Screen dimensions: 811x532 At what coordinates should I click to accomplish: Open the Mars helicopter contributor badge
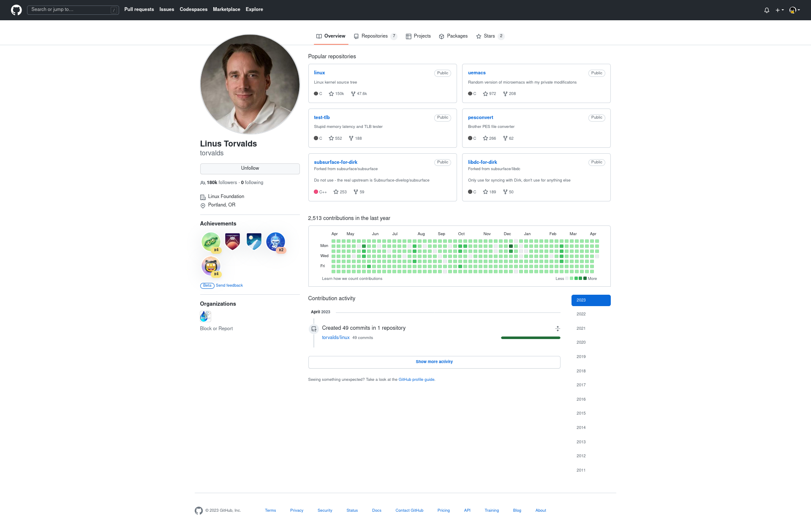tap(232, 242)
